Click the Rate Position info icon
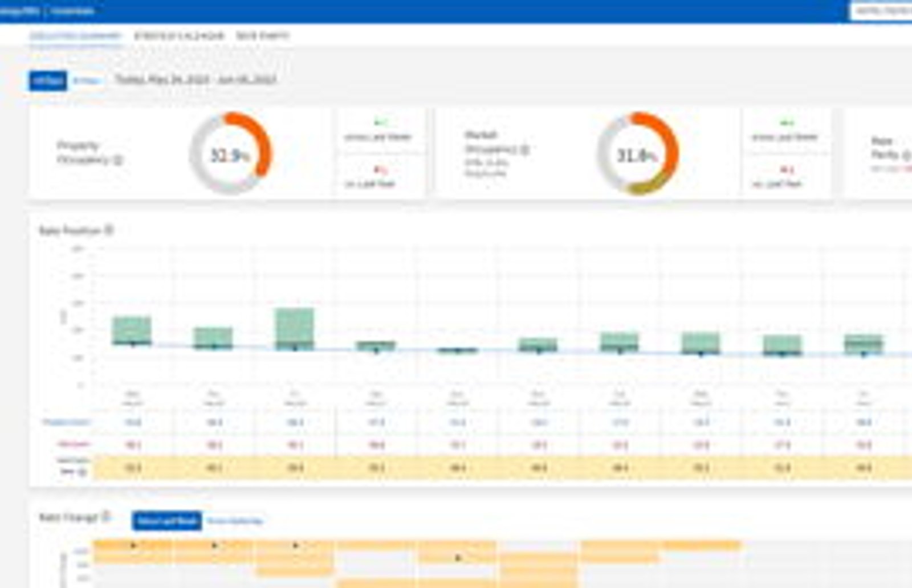Image resolution: width=912 pixels, height=588 pixels. [109, 230]
